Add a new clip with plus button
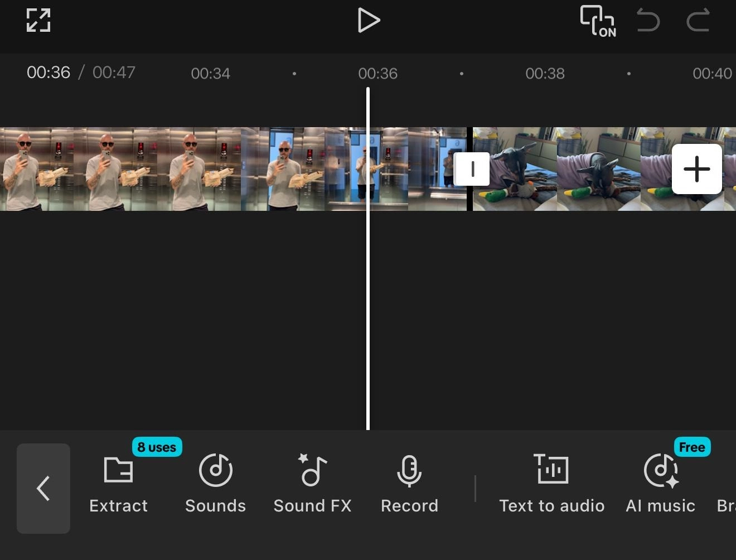 pyautogui.click(x=697, y=169)
